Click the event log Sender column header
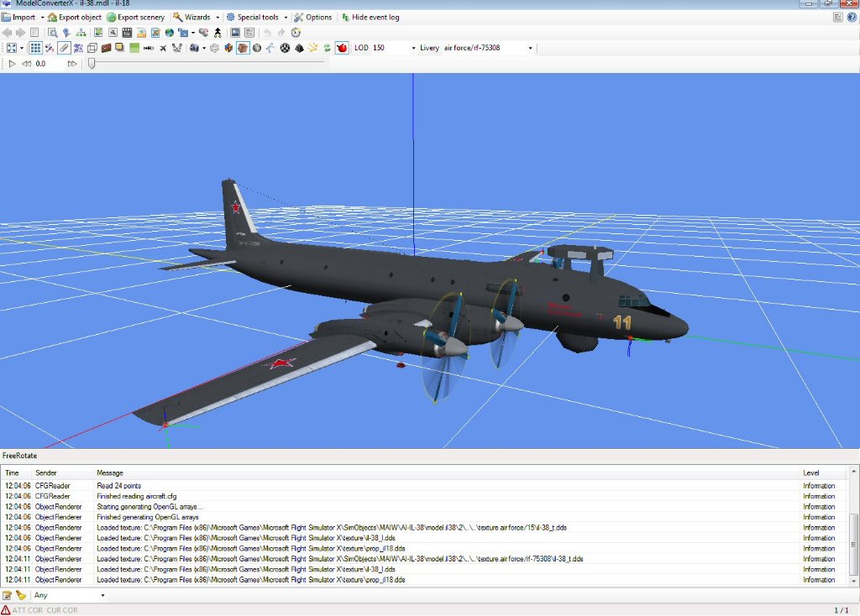Image resolution: width=860 pixels, height=616 pixels. (x=62, y=473)
